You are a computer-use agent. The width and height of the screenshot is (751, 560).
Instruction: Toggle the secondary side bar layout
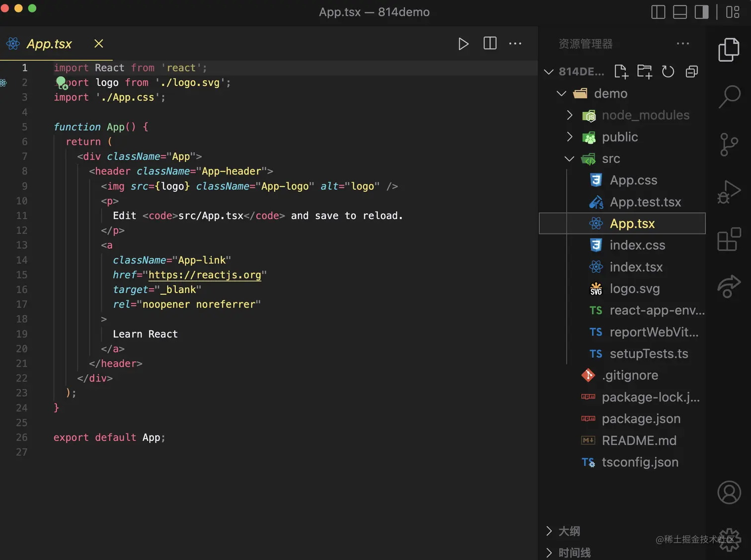701,12
